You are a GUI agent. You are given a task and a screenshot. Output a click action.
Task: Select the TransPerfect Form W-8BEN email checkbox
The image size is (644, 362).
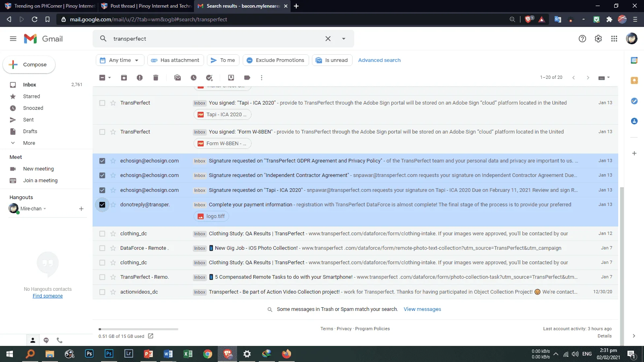[102, 132]
